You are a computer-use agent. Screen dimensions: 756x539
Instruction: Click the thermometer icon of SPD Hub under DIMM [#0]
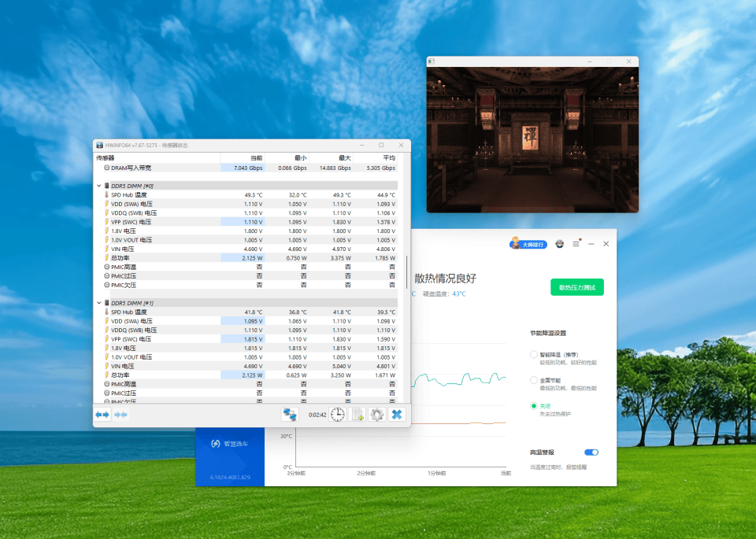[x=106, y=194]
